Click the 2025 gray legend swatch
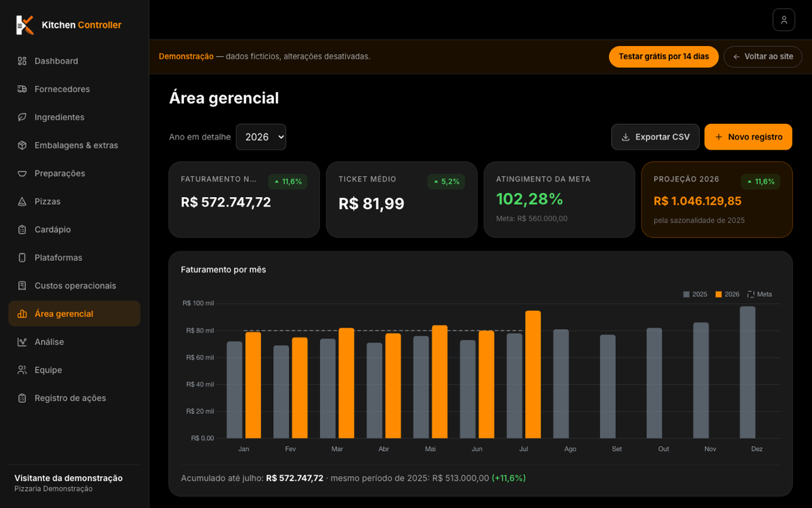The image size is (812, 508). click(x=687, y=295)
